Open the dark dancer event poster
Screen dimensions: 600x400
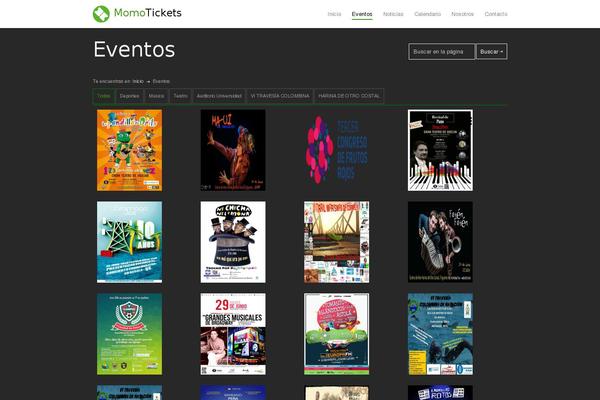(x=233, y=150)
